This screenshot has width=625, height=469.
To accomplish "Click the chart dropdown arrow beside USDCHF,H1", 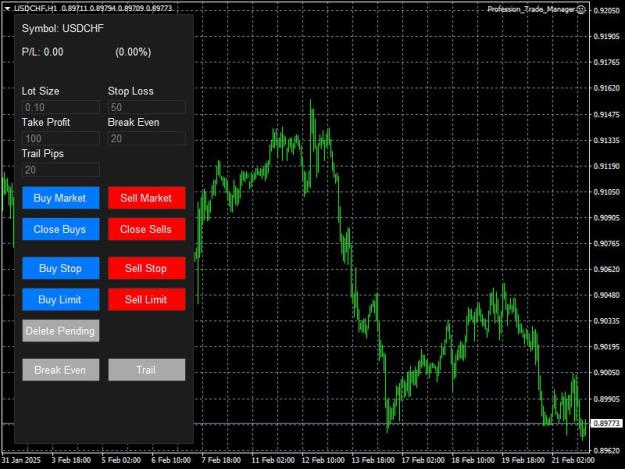I will point(7,8).
